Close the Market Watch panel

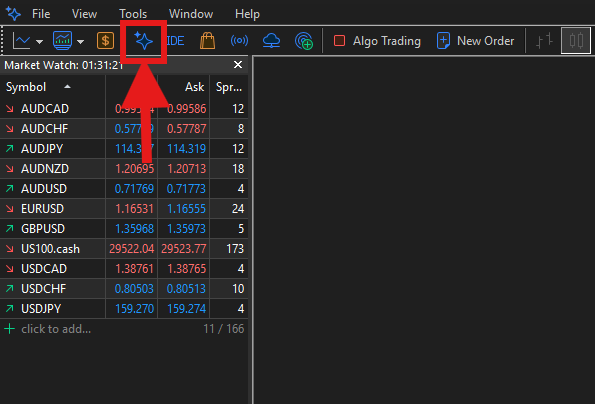pyautogui.click(x=238, y=65)
